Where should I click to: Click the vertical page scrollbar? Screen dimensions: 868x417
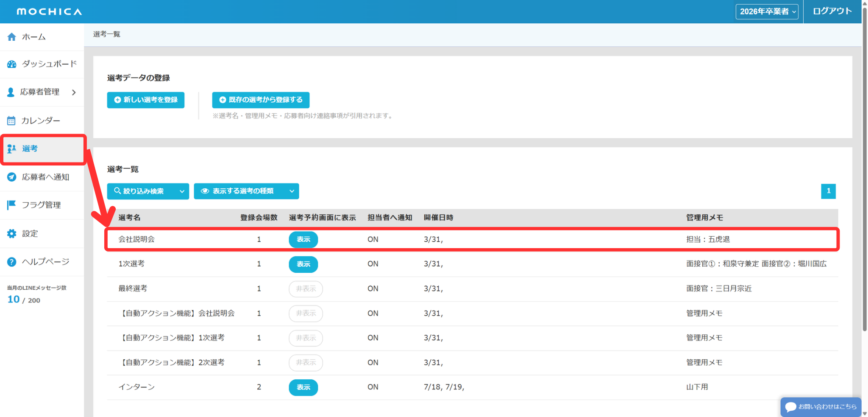click(x=865, y=170)
